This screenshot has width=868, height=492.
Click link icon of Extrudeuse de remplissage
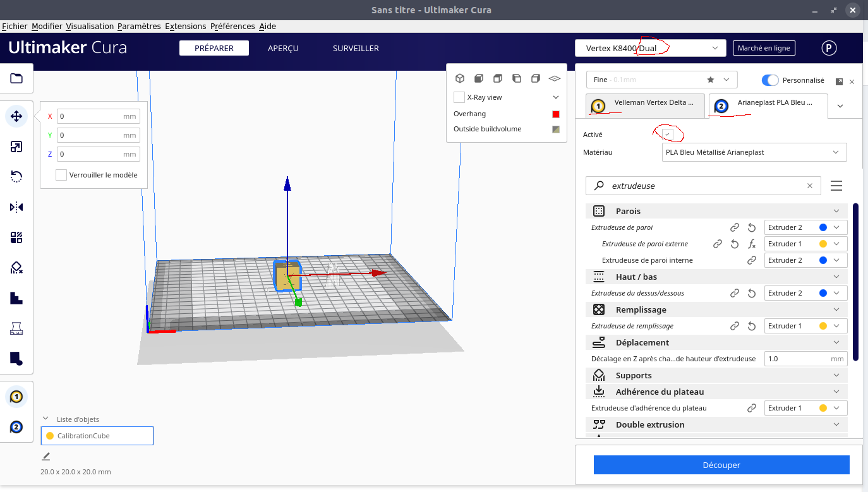[735, 326]
